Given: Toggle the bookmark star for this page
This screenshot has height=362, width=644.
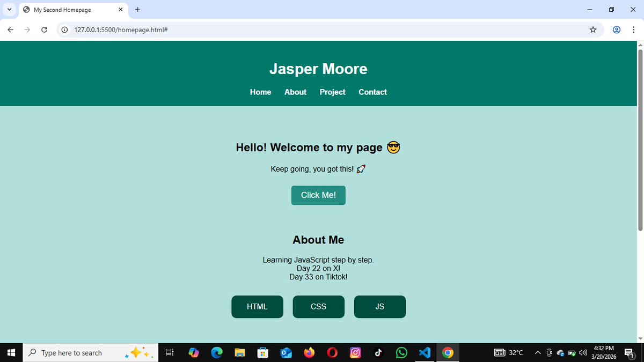Looking at the screenshot, I should (593, 29).
